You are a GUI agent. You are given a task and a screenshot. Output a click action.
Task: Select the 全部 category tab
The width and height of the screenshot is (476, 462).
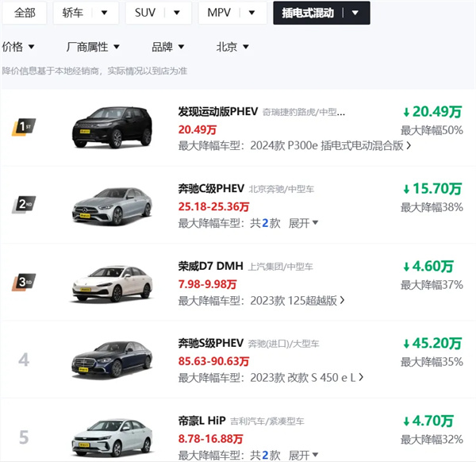(25, 13)
